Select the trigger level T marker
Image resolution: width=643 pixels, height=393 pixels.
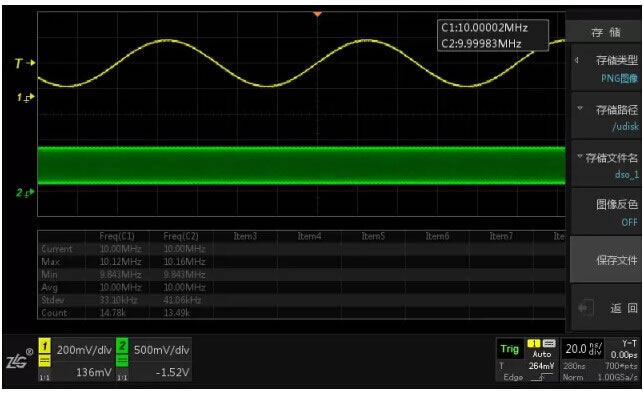click(24, 63)
